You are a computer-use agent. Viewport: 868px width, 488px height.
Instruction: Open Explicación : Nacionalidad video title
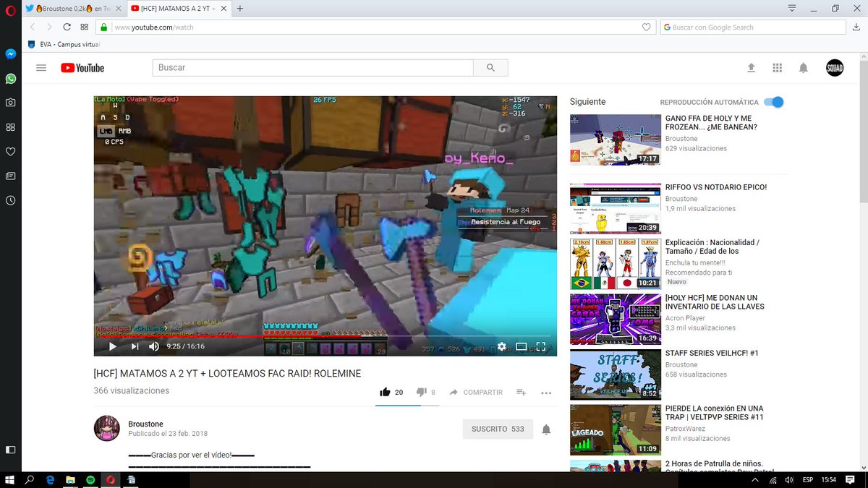[712, 247]
